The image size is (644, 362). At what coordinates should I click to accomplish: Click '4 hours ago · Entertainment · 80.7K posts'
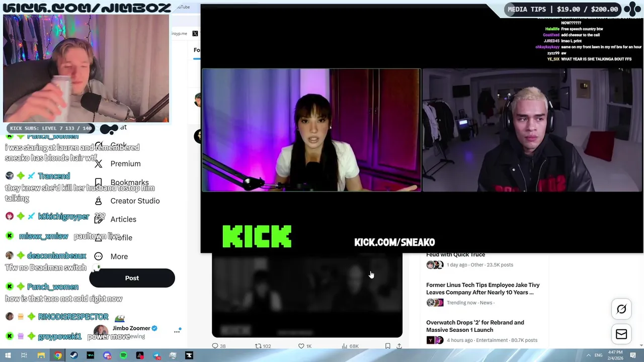pos(492,340)
